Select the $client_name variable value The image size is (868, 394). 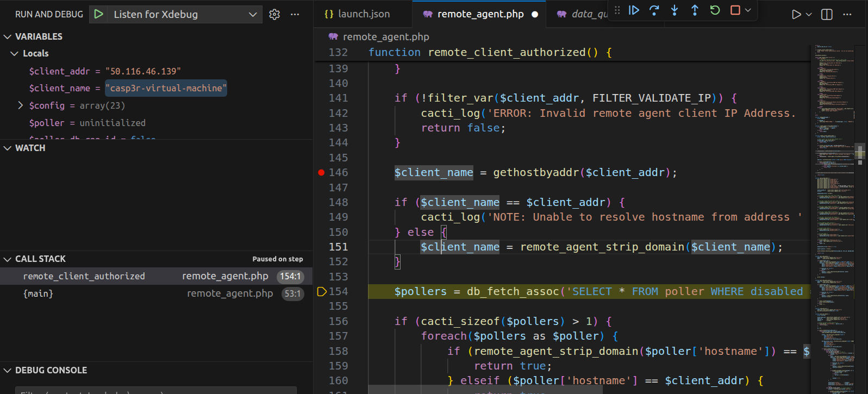click(166, 88)
